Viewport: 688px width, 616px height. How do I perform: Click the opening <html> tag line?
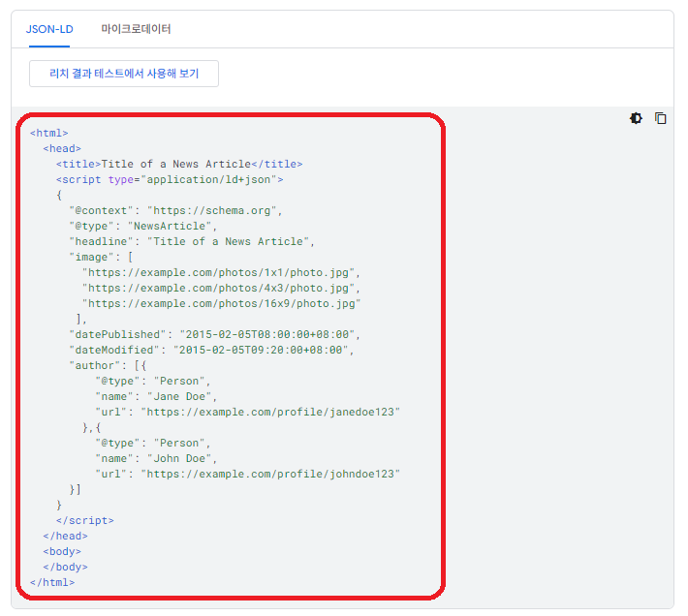[x=49, y=133]
